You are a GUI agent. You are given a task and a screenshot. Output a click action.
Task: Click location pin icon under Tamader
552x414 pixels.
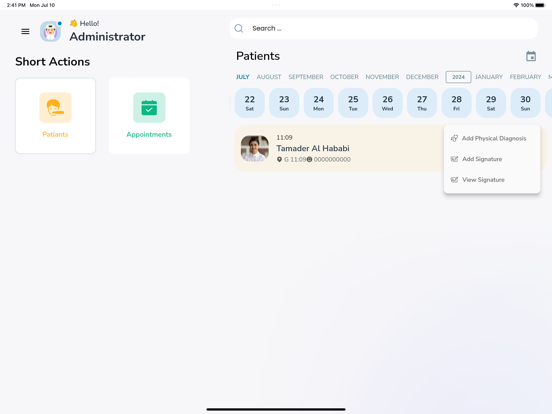click(279, 159)
